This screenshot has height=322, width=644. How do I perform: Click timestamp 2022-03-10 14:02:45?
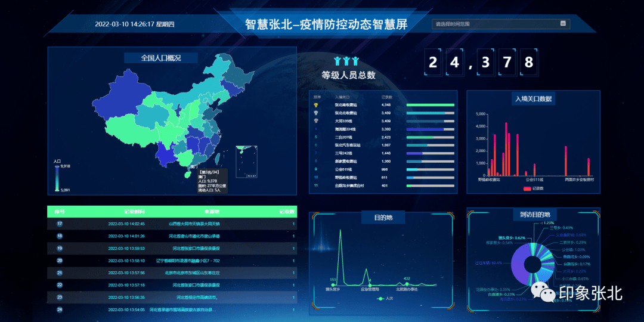126,224
